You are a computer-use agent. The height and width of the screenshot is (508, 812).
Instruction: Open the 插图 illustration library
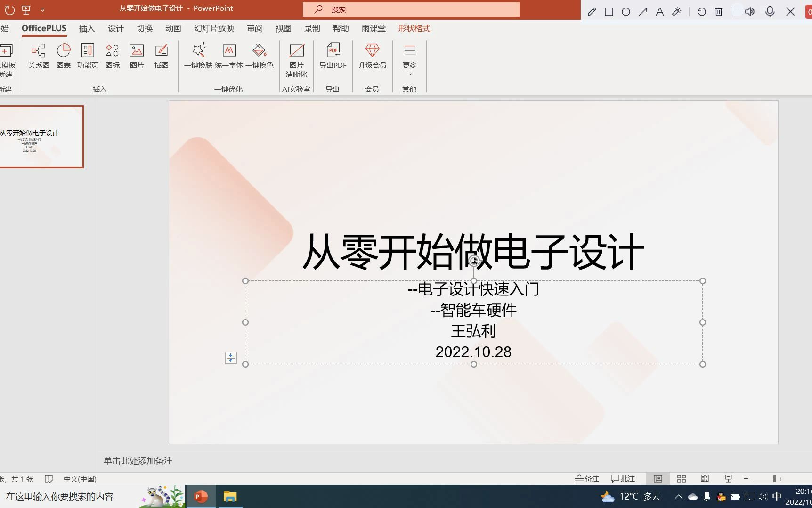[162, 56]
